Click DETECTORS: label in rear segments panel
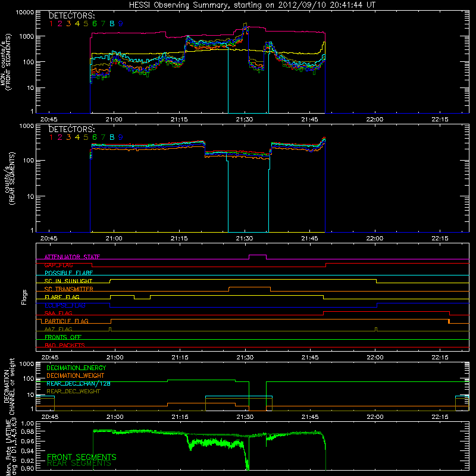Viewport: 476px width, 476px height. [71, 129]
